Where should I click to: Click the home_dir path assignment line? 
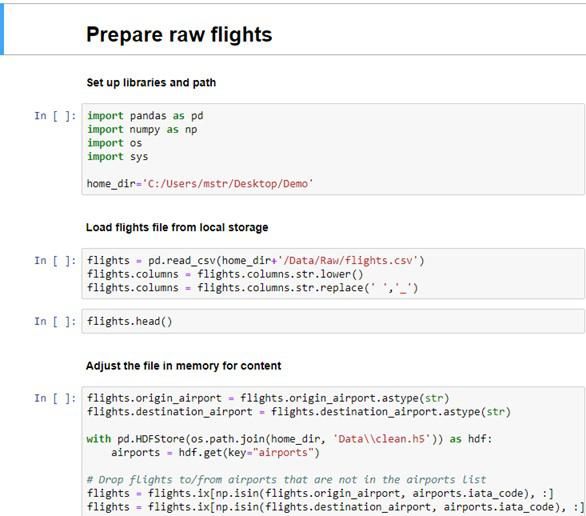click(200, 183)
